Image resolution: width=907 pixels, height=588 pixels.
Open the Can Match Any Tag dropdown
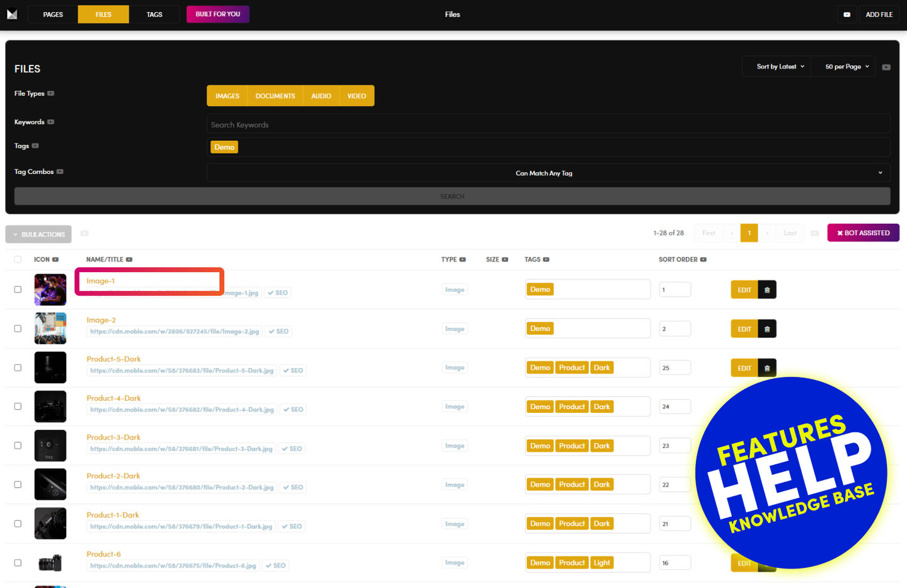coord(548,173)
